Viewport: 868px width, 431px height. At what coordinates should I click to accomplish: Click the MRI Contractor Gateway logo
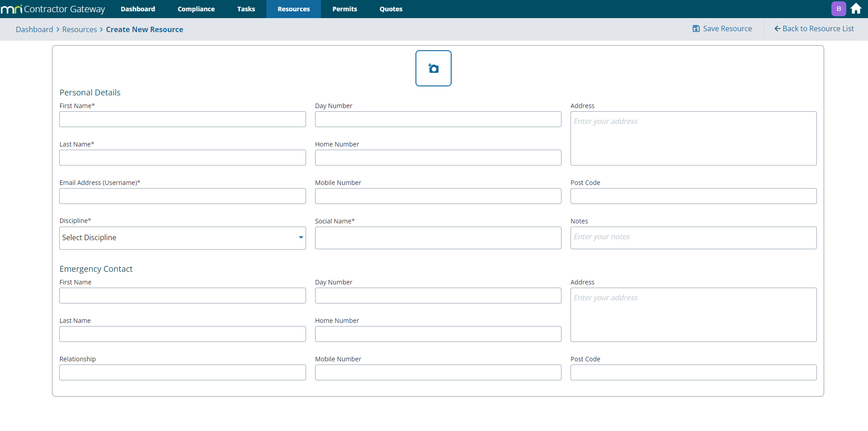53,9
